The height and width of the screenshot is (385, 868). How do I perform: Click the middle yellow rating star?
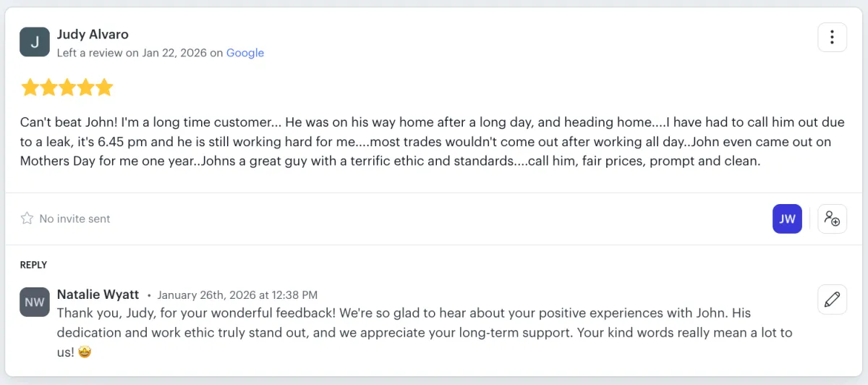pyautogui.click(x=67, y=88)
